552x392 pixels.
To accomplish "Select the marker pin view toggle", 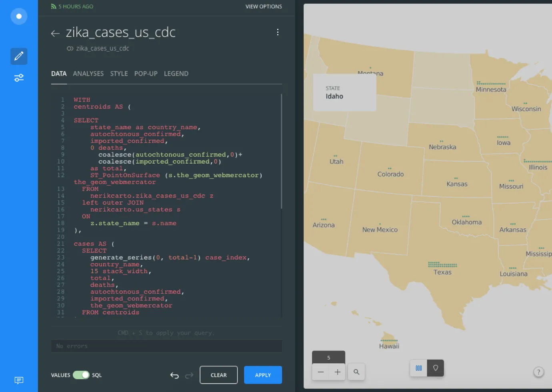I will click(436, 368).
